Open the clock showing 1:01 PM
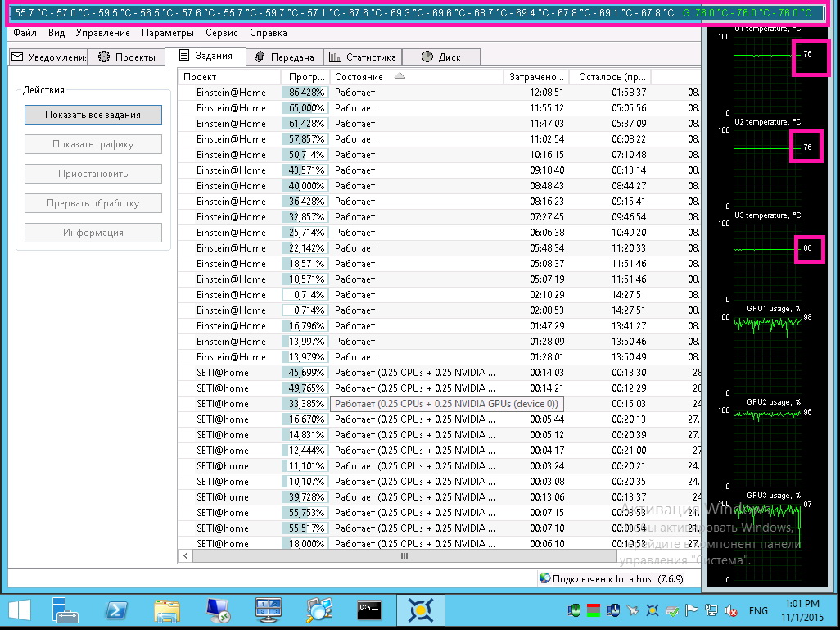The width and height of the screenshot is (840, 630). (802, 610)
